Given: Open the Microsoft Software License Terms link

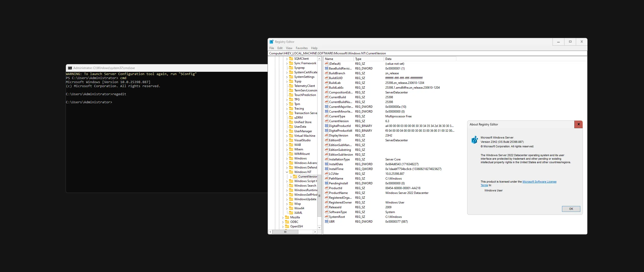Looking at the screenshot, I should click(539, 182).
